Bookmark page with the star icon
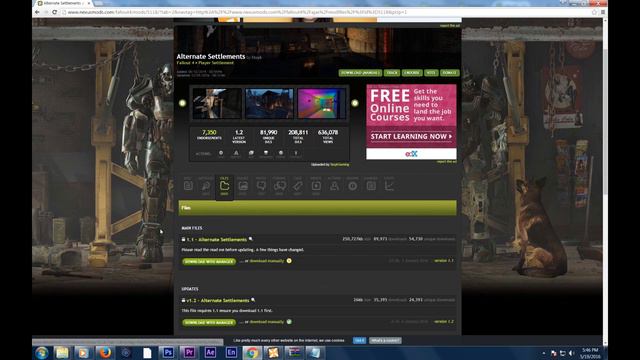This screenshot has height=360, width=640. [x=594, y=12]
